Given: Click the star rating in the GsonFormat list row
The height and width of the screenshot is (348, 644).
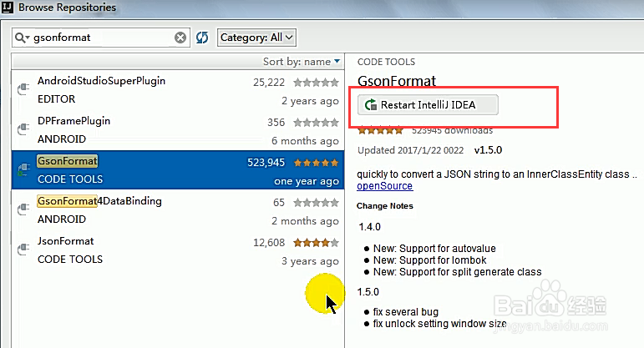Looking at the screenshot, I should click(x=316, y=163).
